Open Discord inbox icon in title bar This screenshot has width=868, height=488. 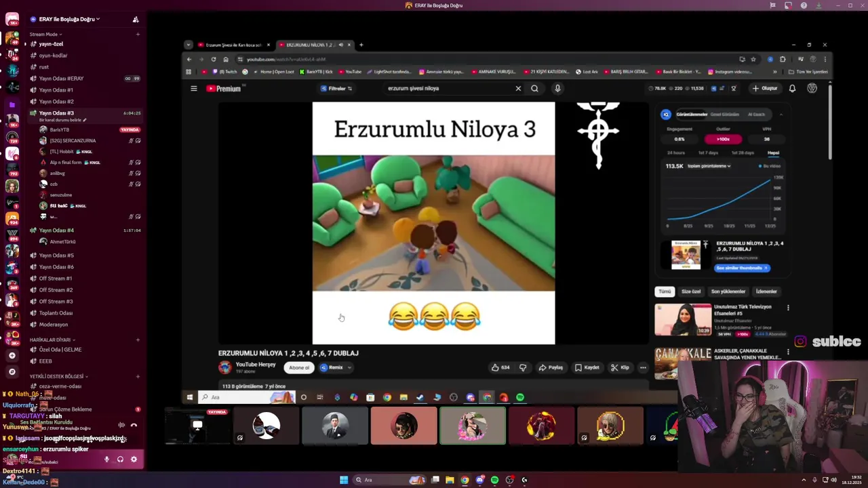point(788,5)
